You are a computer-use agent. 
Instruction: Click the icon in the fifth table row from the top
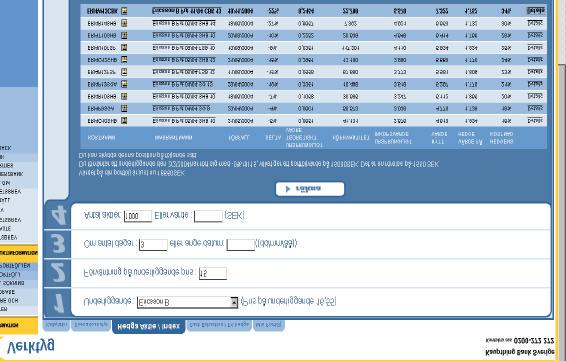(x=124, y=60)
